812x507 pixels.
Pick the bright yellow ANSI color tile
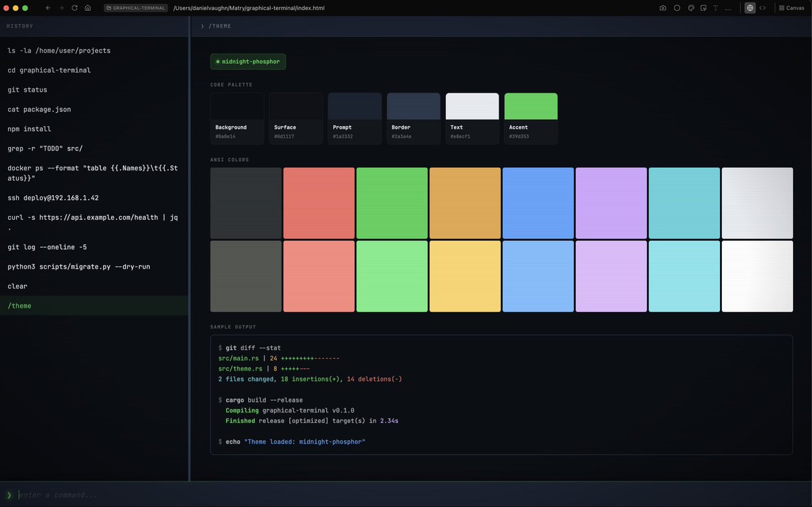(x=465, y=276)
